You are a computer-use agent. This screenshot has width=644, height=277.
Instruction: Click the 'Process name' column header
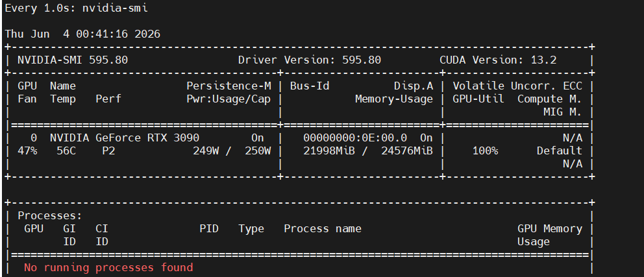tap(323, 228)
